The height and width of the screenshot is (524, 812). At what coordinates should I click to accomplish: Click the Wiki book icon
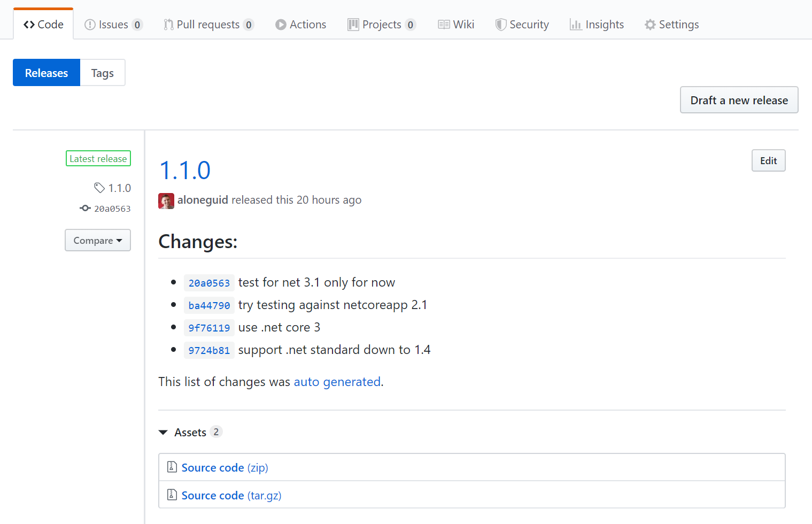(x=444, y=25)
